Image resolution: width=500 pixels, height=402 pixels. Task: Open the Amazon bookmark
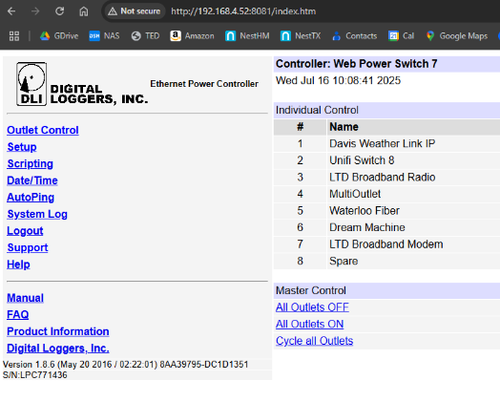coord(192,36)
